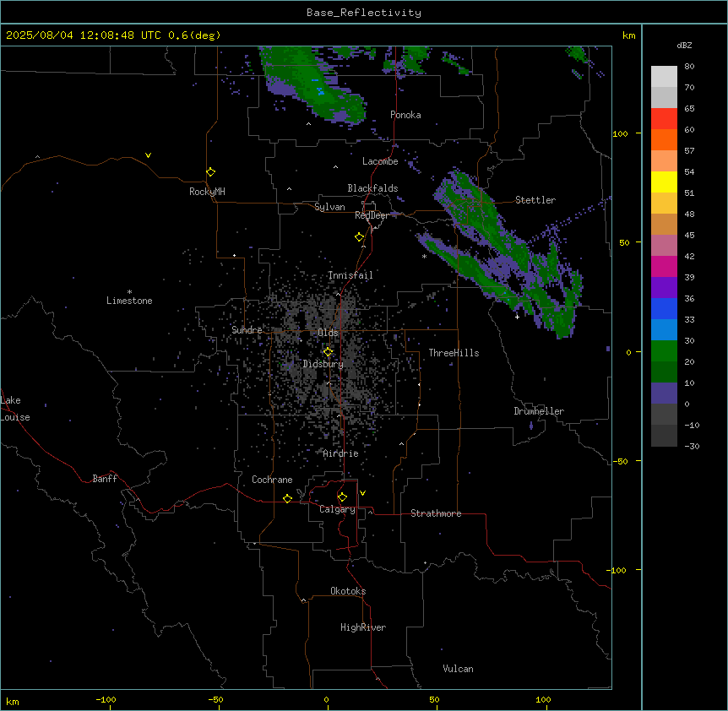Click the blue 33-36 dBZ legend swatch
The width and height of the screenshot is (728, 711).
(x=664, y=308)
